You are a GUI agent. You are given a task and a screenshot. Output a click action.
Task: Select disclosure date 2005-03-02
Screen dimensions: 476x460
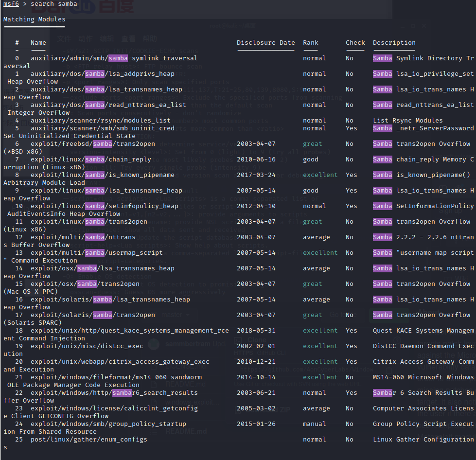(256, 408)
